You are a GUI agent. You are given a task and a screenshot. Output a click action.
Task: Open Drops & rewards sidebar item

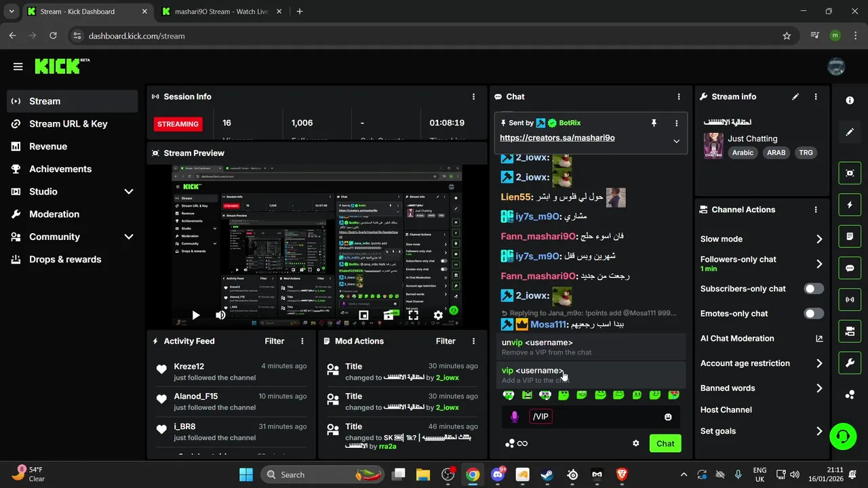click(x=72, y=260)
